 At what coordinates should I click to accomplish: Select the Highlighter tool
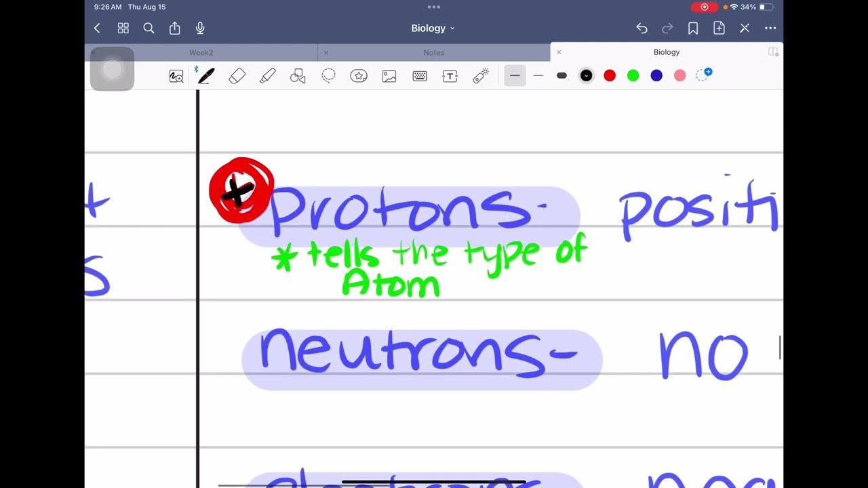(267, 76)
